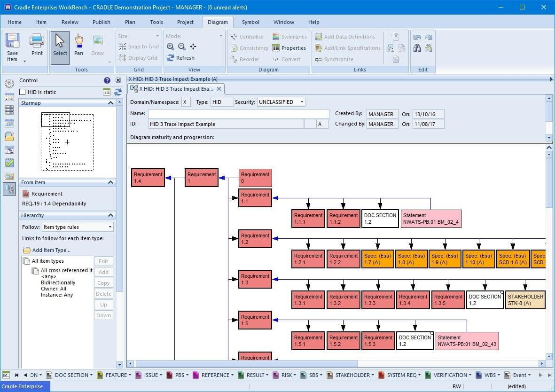Activate the Zoom In magnifier tool
The image size is (555, 392).
tap(171, 47)
